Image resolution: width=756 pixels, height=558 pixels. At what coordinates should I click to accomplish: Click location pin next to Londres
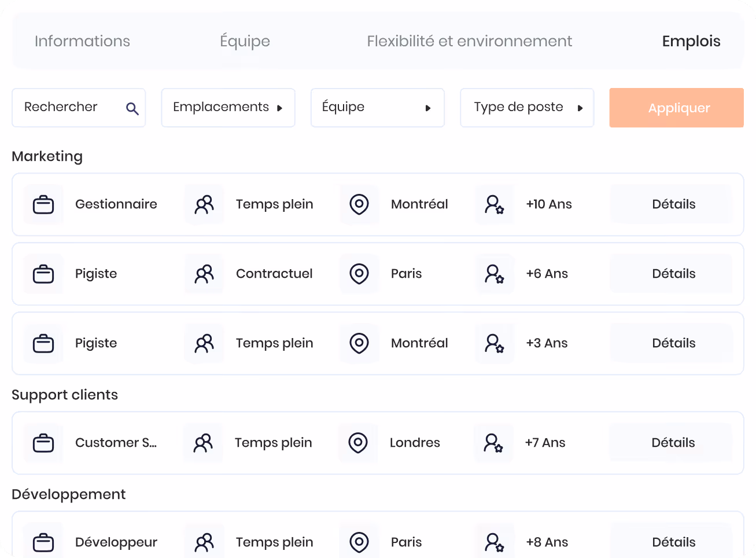pyautogui.click(x=358, y=443)
